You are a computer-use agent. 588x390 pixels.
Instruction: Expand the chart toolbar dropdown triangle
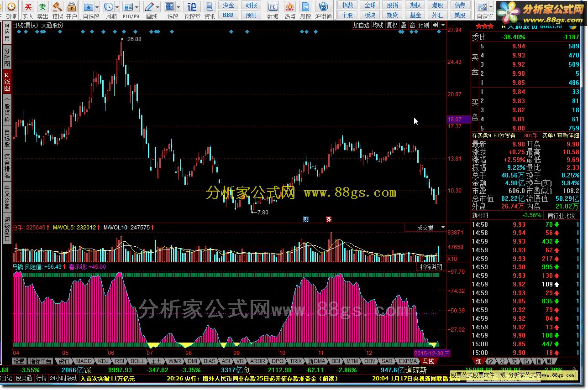pos(443,25)
